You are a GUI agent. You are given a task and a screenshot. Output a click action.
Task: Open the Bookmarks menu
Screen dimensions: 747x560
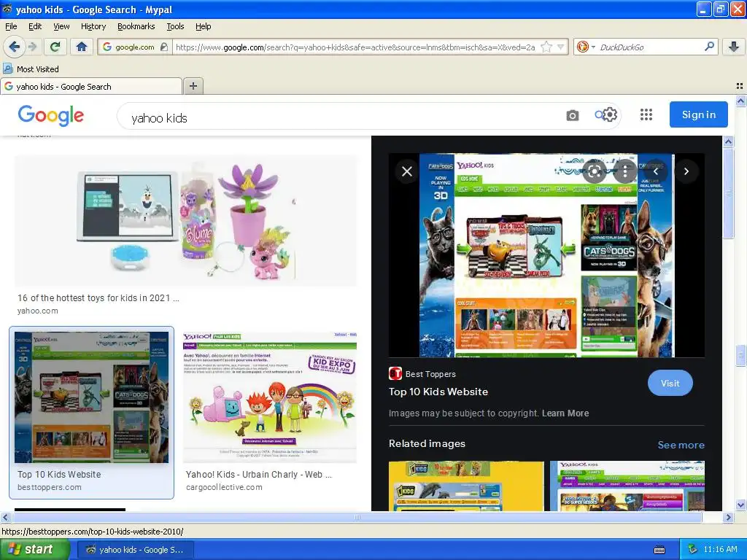(136, 26)
